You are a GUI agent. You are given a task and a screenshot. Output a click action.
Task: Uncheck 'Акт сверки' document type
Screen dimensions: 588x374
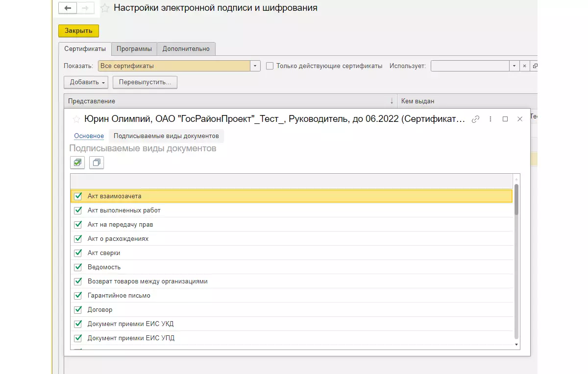pyautogui.click(x=77, y=253)
